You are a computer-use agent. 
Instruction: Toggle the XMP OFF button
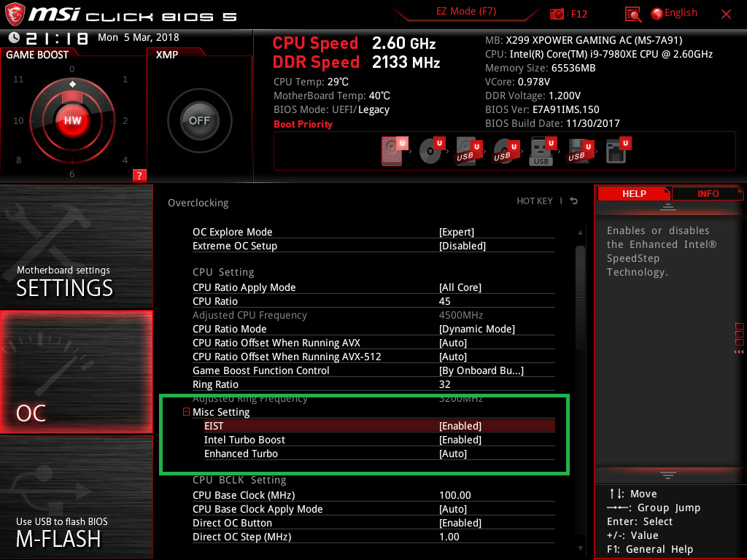click(199, 120)
